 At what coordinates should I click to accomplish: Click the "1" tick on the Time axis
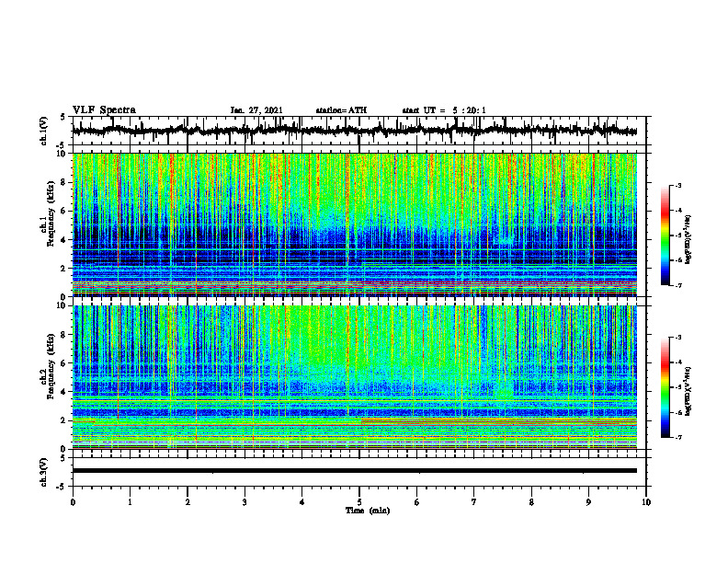pos(130,502)
